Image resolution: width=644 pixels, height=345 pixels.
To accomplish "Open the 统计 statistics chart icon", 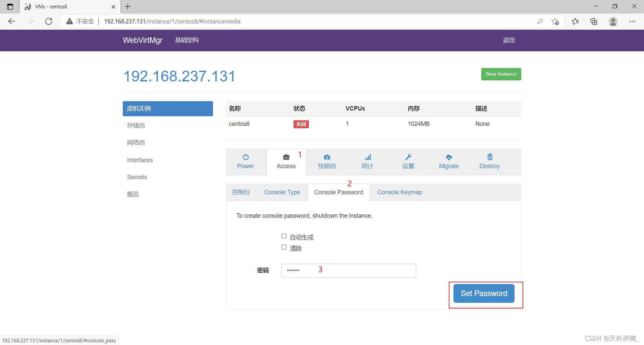I will [368, 157].
